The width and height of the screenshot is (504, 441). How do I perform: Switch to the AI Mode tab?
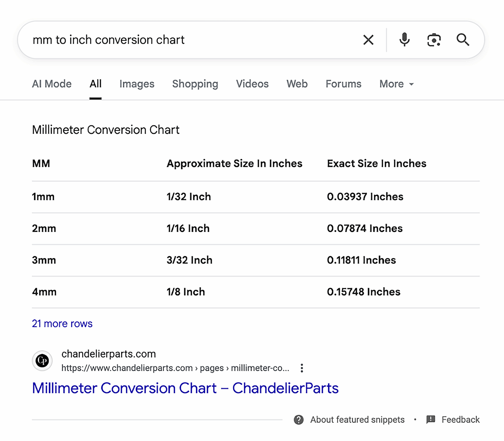52,84
